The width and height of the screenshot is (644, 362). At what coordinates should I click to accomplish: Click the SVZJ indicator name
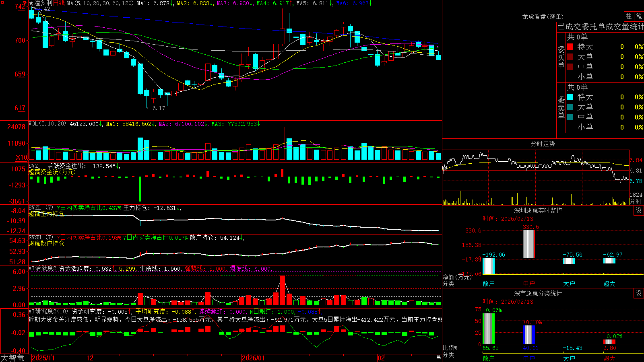[x=35, y=166]
